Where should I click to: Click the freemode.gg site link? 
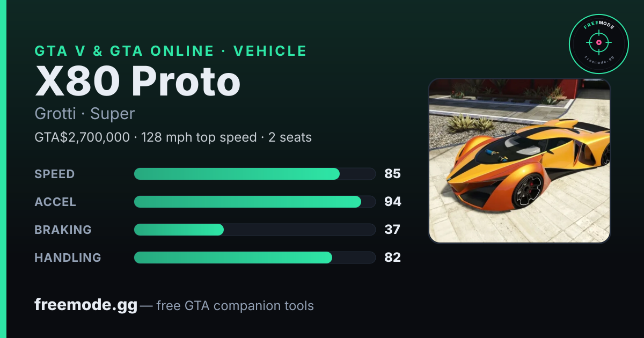click(86, 305)
